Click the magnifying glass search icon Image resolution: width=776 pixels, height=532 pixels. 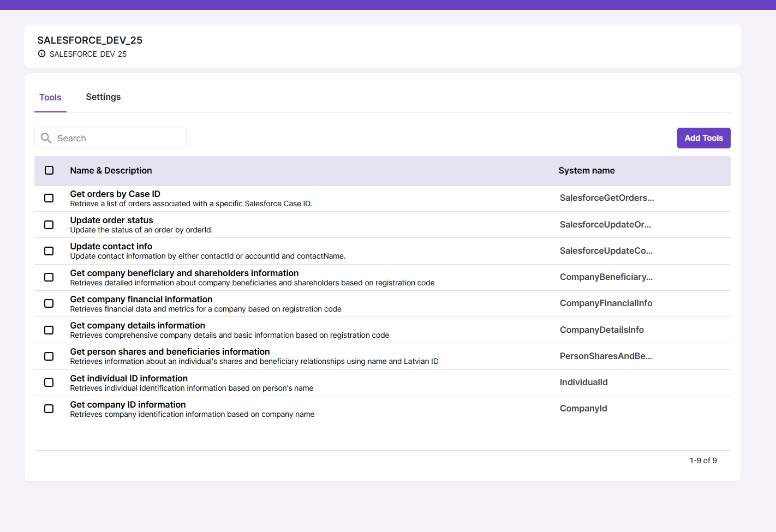pos(46,138)
